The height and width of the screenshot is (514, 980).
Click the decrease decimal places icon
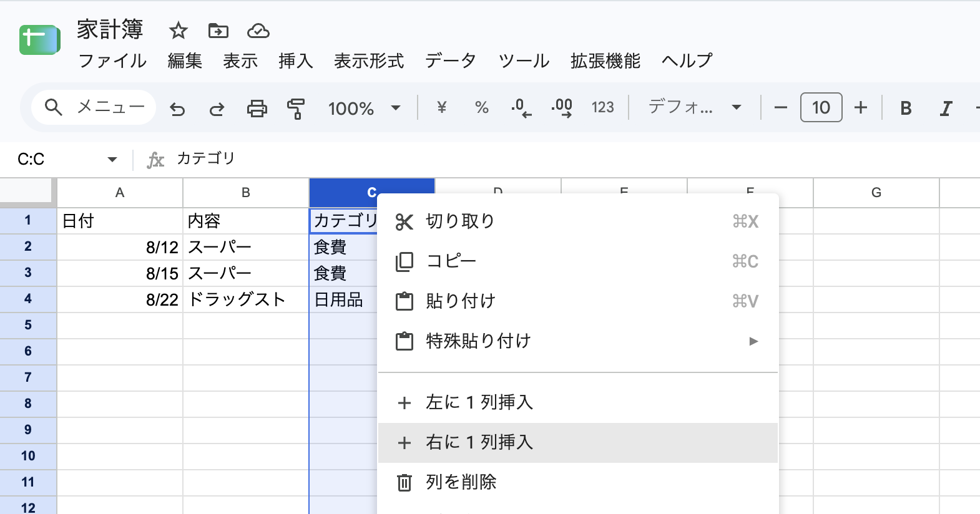click(521, 108)
